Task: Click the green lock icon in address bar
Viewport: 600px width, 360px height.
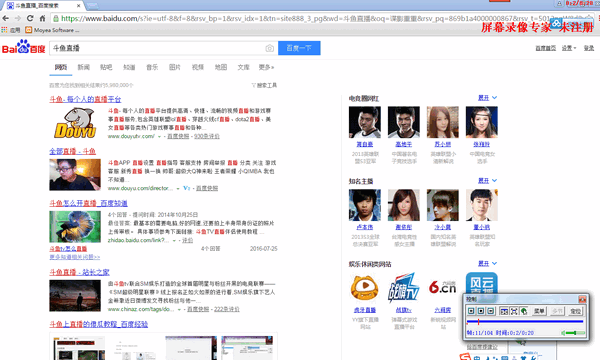Action: point(56,18)
